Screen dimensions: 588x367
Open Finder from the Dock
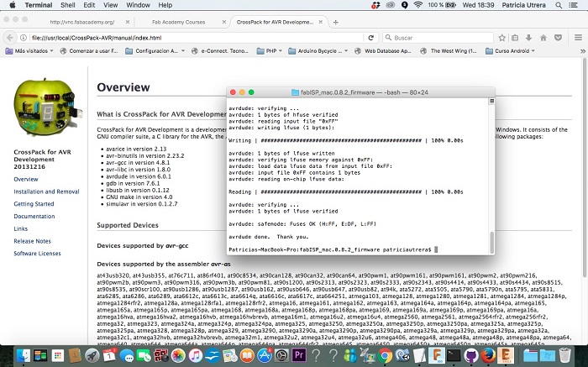pyautogui.click(x=24, y=355)
